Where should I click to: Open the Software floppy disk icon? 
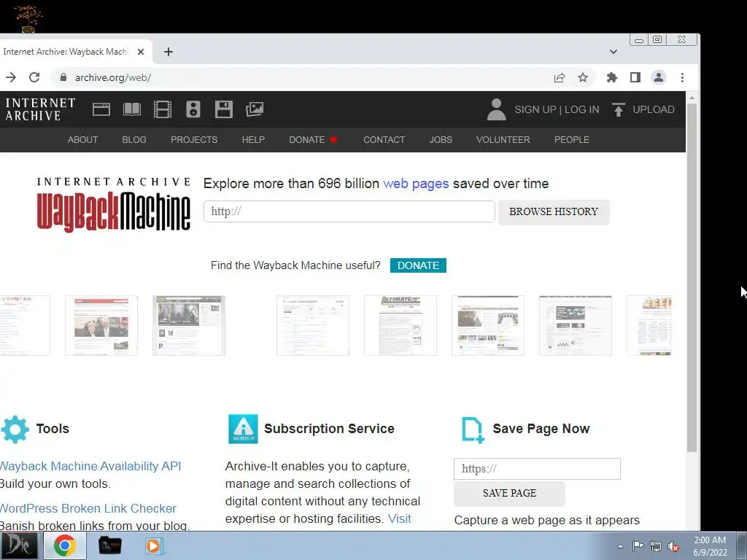(223, 109)
